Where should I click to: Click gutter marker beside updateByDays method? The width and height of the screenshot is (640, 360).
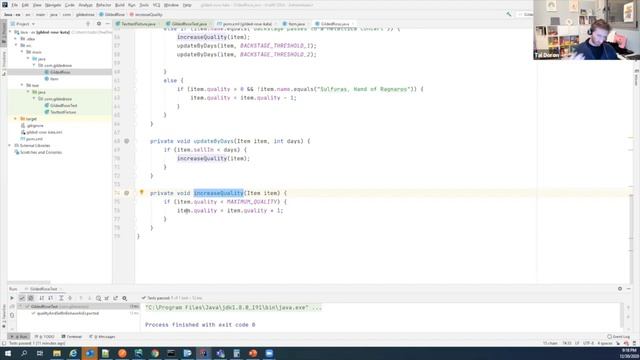pyautogui.click(x=127, y=141)
